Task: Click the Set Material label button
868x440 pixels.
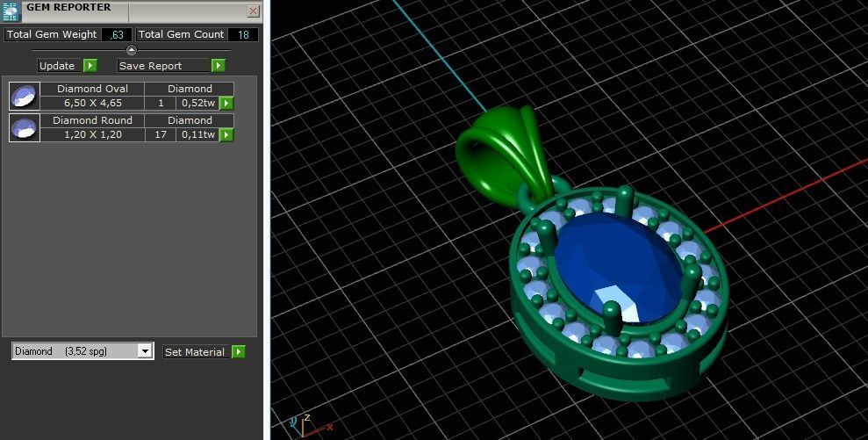Action: (x=196, y=352)
